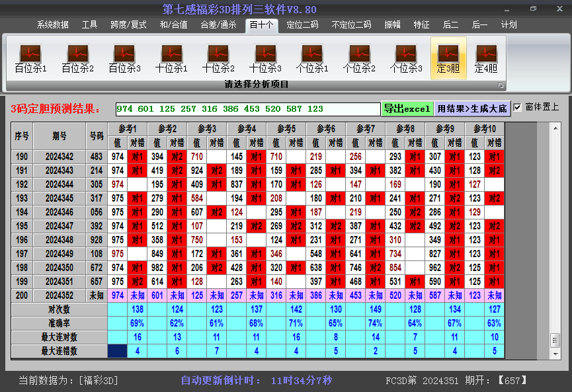Switch to the 后二 tab
The image size is (572, 392).
pyautogui.click(x=450, y=25)
